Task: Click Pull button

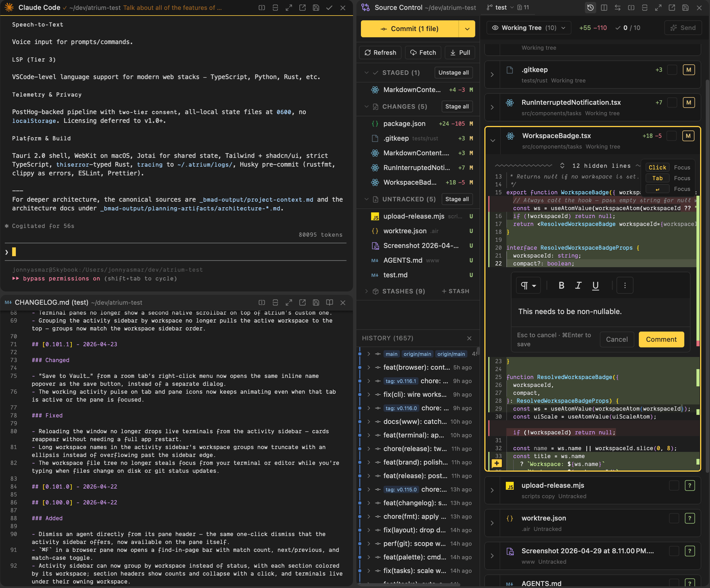Action: point(460,53)
